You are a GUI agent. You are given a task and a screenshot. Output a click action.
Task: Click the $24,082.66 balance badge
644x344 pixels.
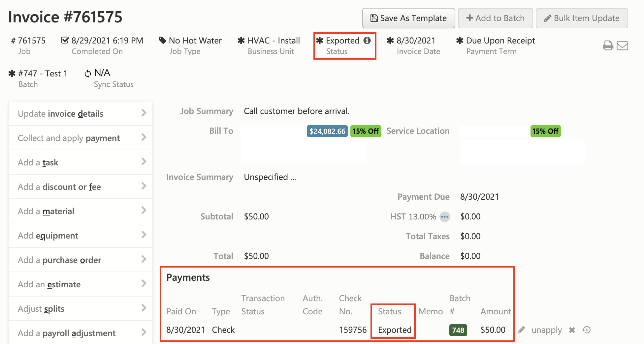[327, 131]
